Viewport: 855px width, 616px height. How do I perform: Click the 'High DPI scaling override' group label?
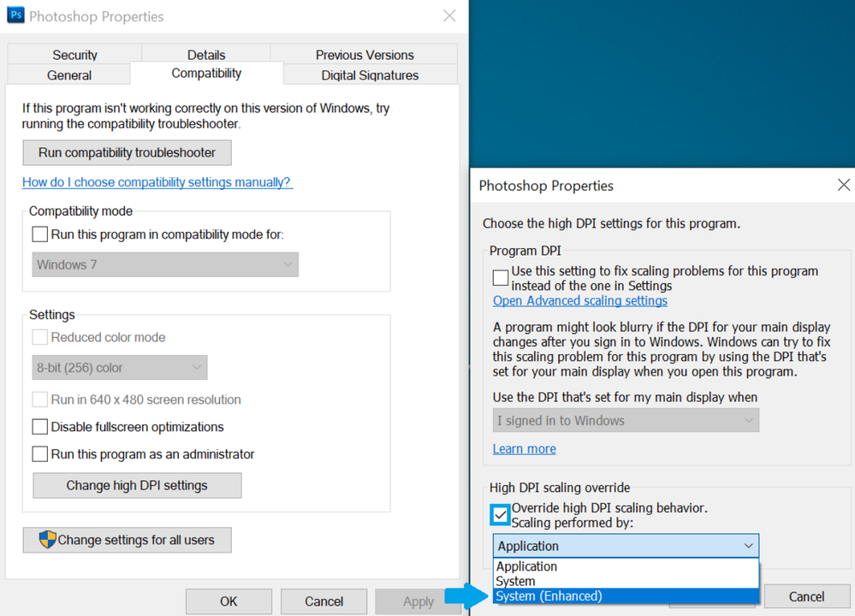560,488
